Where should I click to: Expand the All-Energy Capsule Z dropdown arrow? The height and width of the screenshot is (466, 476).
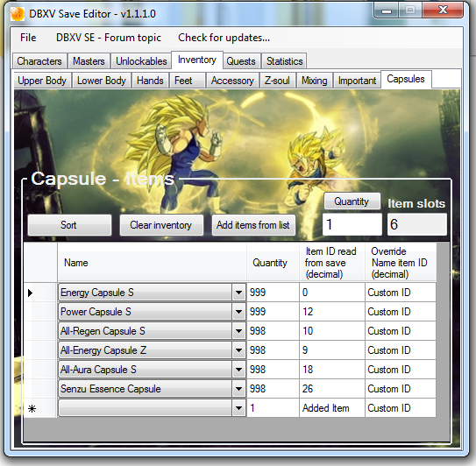(239, 350)
